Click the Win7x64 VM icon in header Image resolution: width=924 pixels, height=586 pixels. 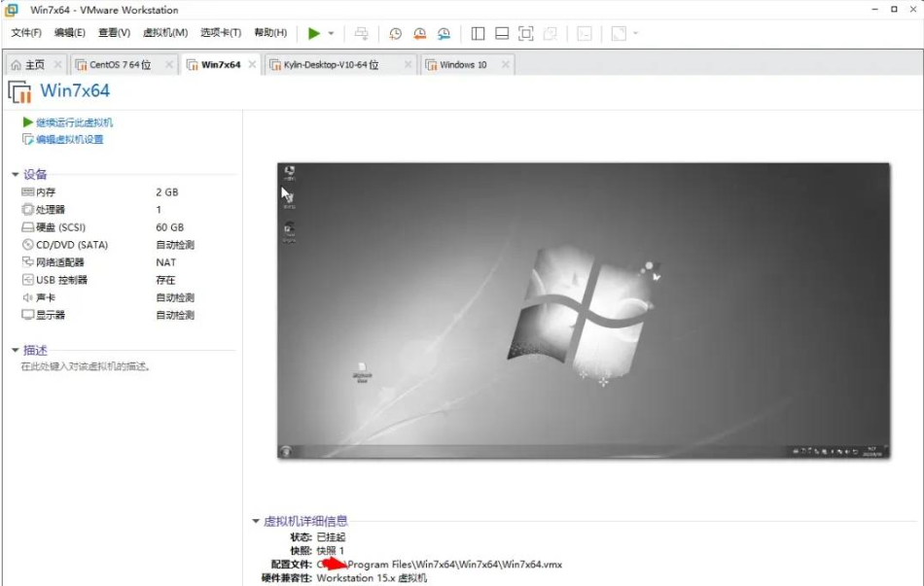[x=22, y=91]
